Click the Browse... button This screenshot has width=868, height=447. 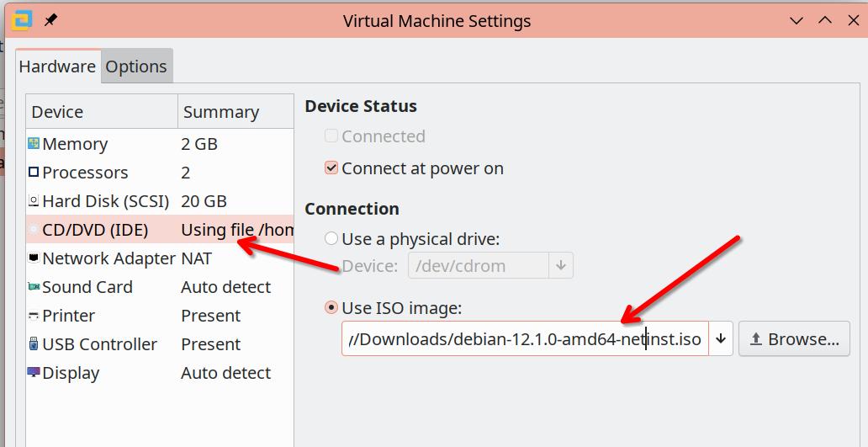(794, 338)
